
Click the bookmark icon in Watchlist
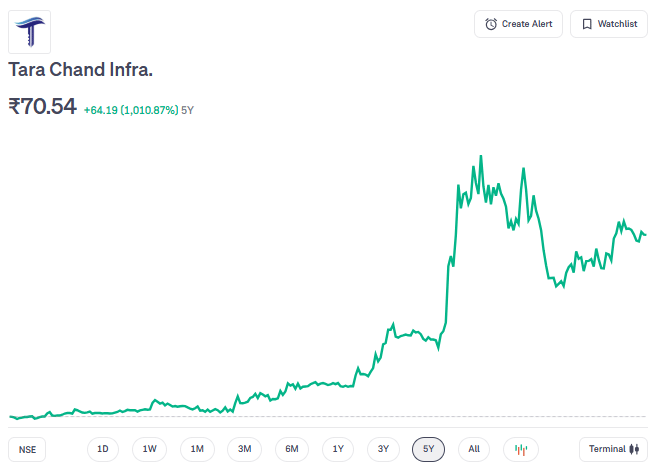coord(587,24)
